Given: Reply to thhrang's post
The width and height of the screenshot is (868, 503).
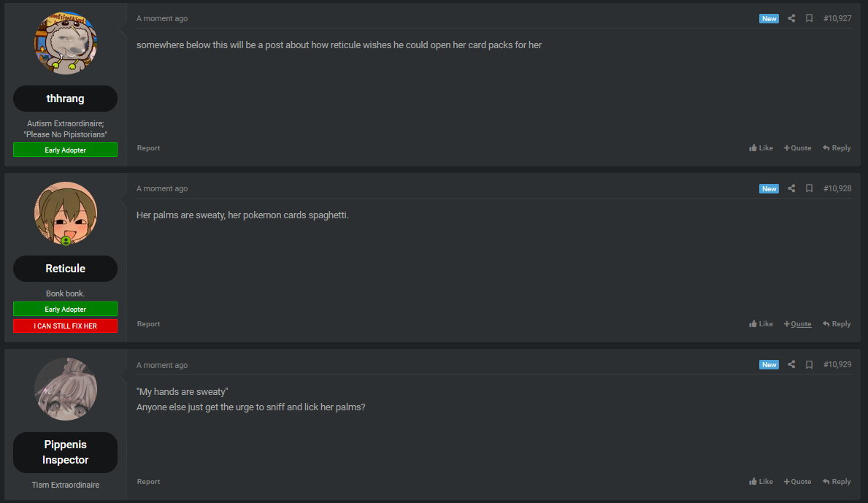Looking at the screenshot, I should [x=837, y=147].
